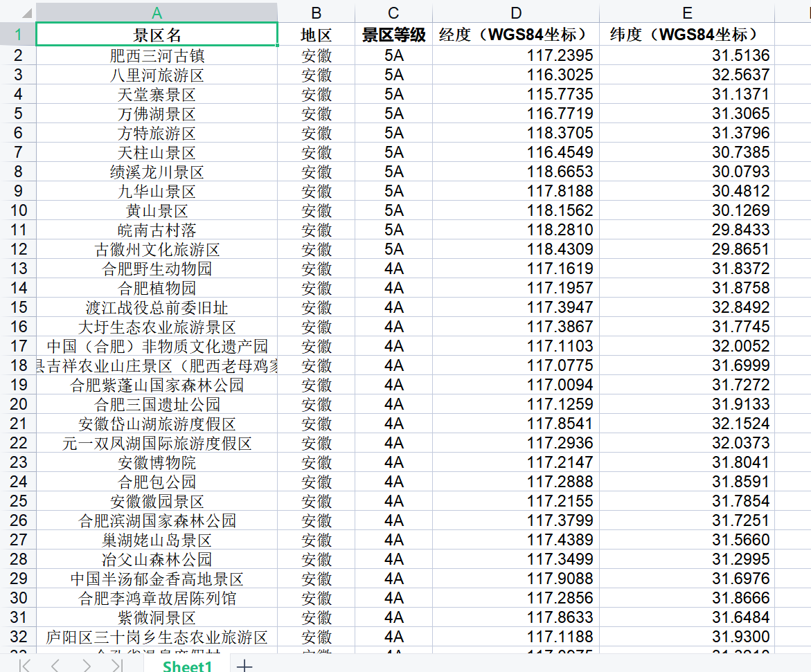The image size is (811, 672).
Task: Select the cell 大圩生态农业旅游景区
Action: (157, 327)
